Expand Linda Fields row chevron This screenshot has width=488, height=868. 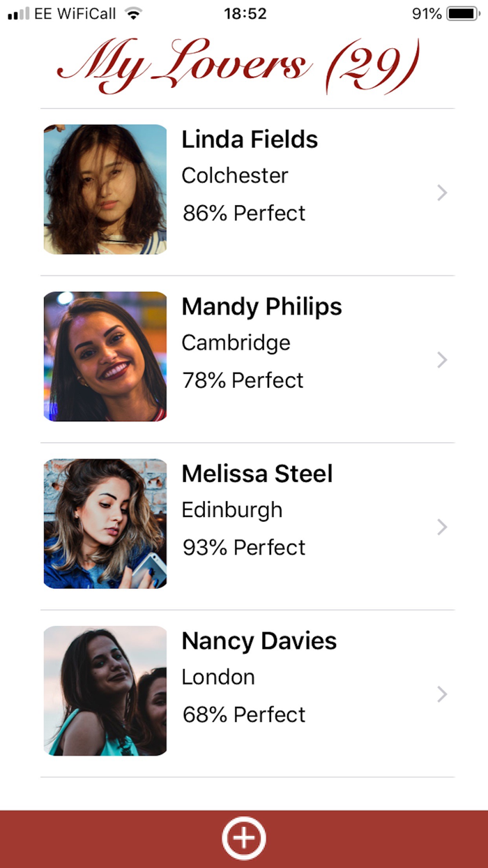(x=441, y=193)
